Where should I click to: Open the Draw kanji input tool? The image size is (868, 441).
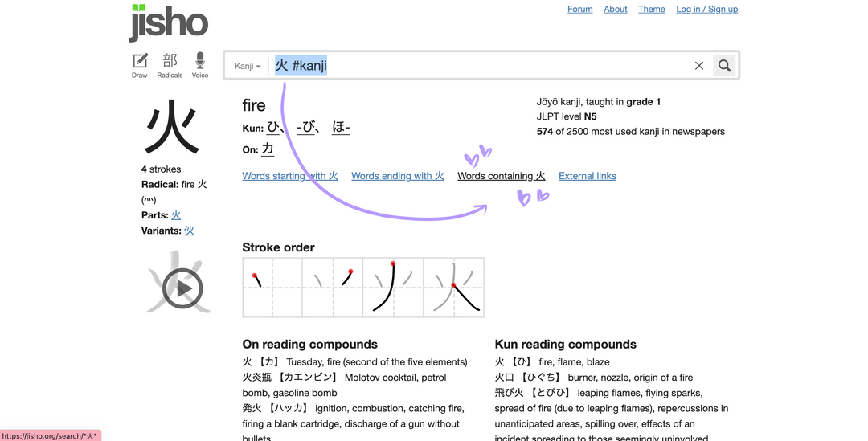click(140, 65)
